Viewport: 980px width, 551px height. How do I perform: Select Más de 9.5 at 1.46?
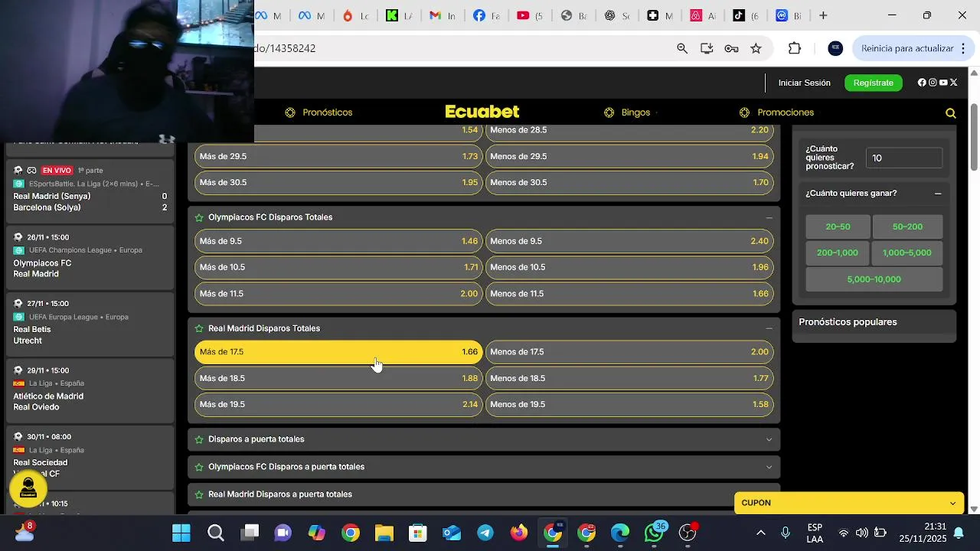338,241
